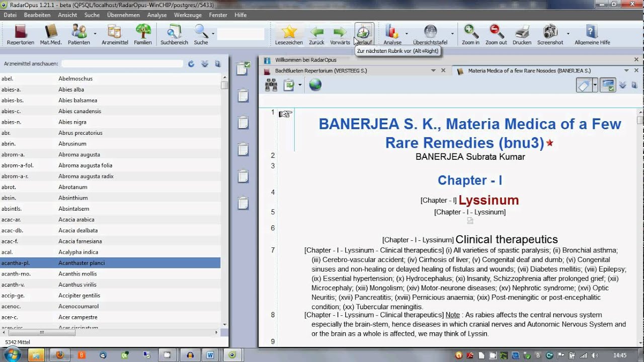Open the Bearbeiten menu
644x362 pixels.
[x=37, y=15]
